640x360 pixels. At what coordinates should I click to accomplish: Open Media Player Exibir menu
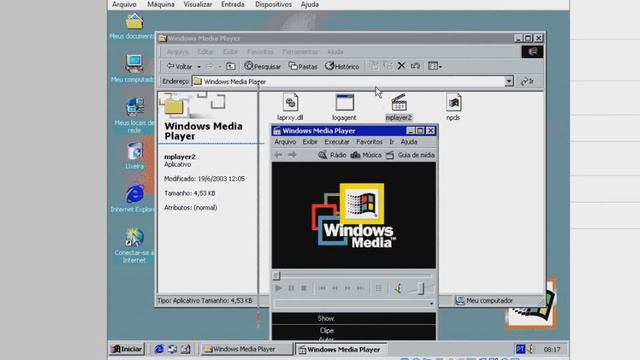(x=310, y=142)
